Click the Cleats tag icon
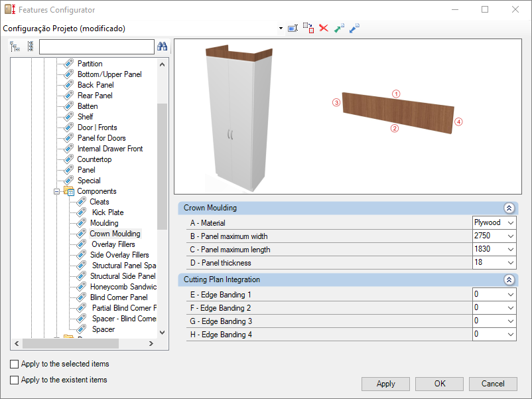Screen dimensions: 532x399 (82, 201)
